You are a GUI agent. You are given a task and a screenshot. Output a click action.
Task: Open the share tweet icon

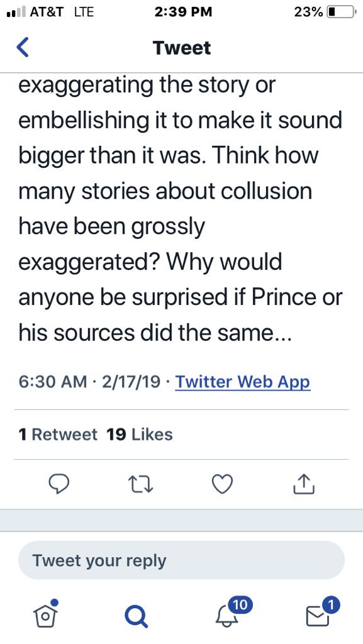click(304, 484)
